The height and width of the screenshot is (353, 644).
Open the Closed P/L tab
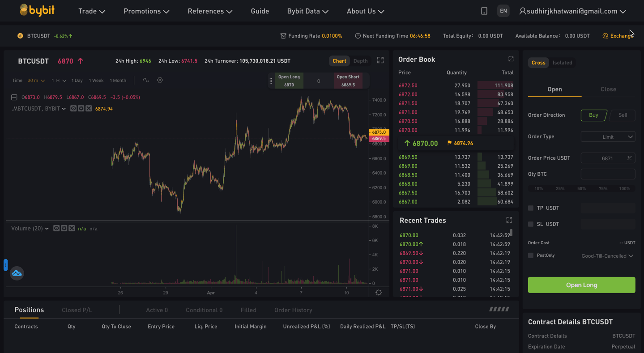coord(77,310)
